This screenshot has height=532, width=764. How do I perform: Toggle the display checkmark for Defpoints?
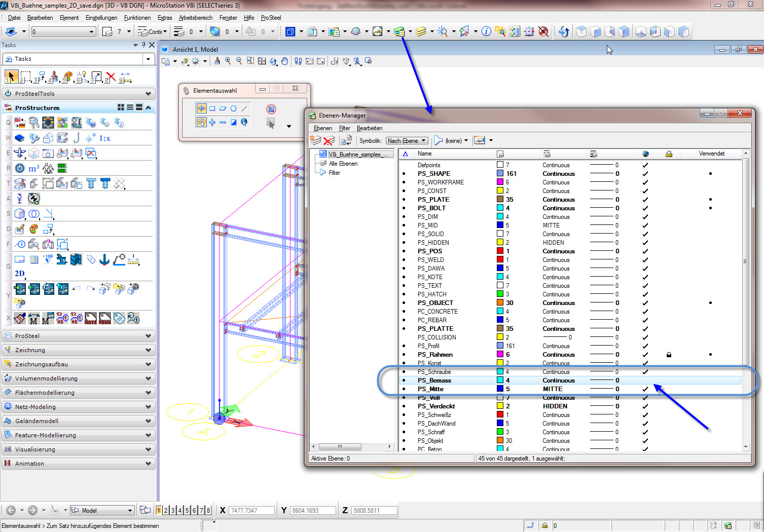[645, 165]
